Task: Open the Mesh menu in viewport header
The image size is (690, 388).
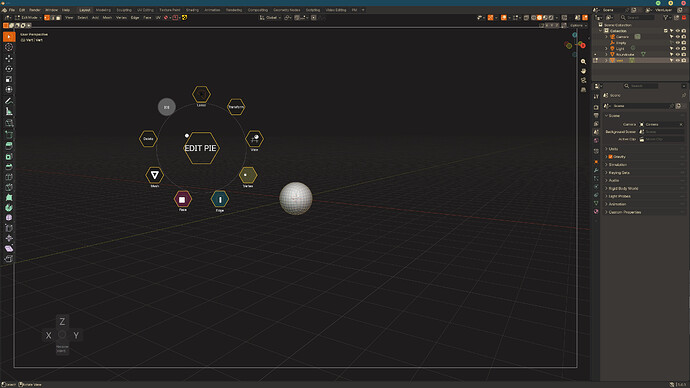Action: click(107, 18)
